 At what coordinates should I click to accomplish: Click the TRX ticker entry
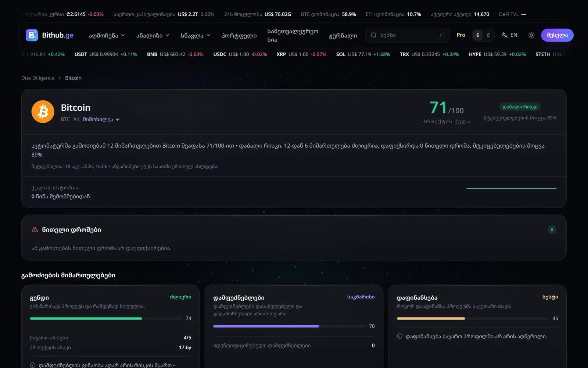(x=429, y=54)
